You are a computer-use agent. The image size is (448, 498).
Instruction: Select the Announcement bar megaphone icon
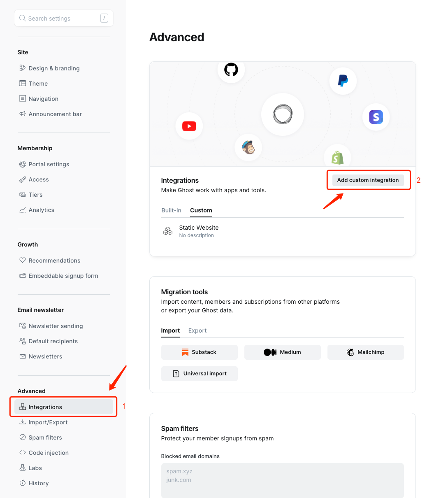pyautogui.click(x=23, y=114)
